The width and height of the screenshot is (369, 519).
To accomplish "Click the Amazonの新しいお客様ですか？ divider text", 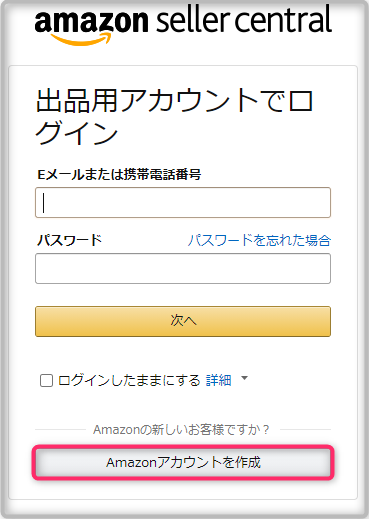I will (181, 430).
